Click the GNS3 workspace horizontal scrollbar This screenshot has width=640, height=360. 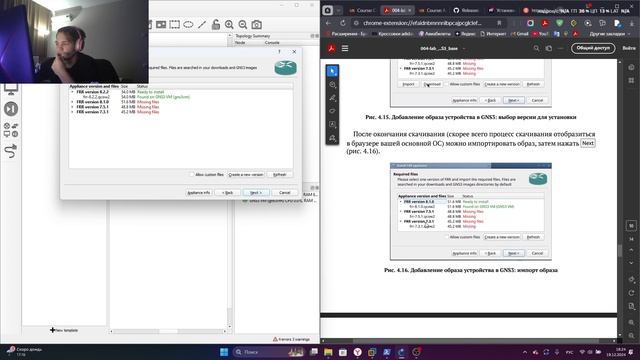pos(168,331)
